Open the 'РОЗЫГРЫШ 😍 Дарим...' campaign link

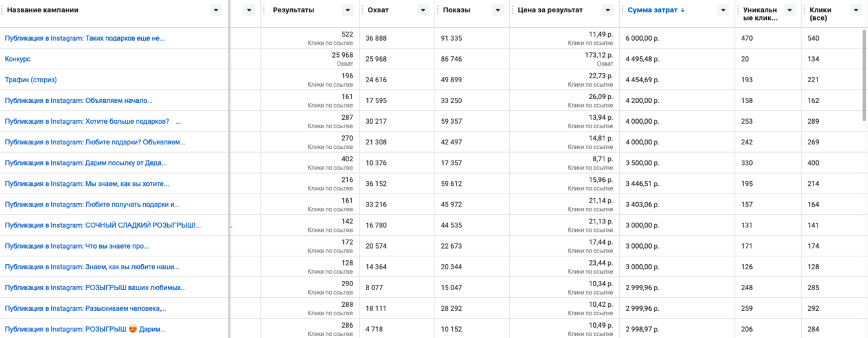[85, 329]
